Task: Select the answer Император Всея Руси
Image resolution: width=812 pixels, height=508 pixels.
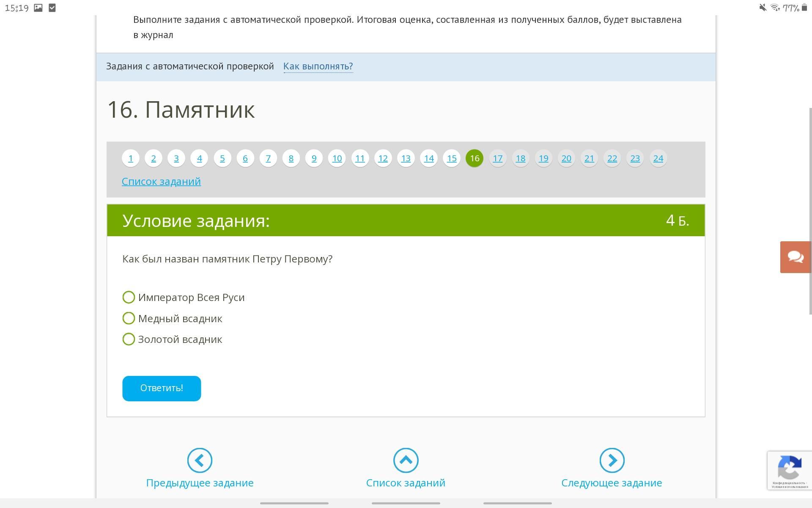Action: tap(129, 297)
